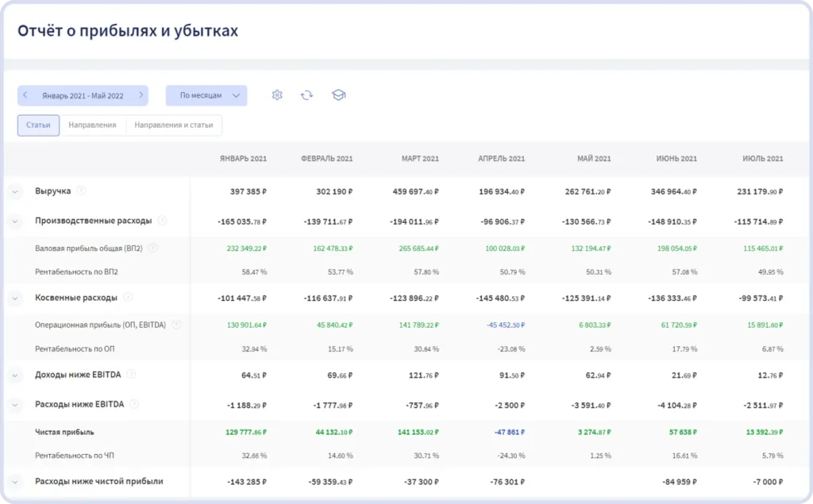Click the АПРЕЛЬ 2021 column header

coord(502,159)
